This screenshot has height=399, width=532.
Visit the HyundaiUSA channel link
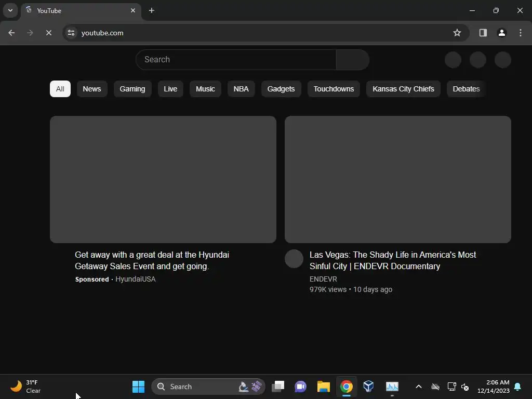[136, 279]
